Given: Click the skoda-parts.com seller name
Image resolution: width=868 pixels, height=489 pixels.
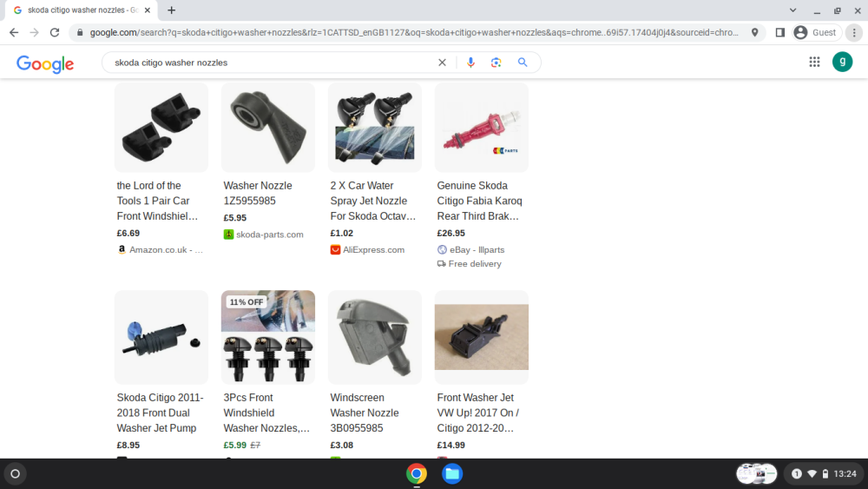Looking at the screenshot, I should [270, 235].
